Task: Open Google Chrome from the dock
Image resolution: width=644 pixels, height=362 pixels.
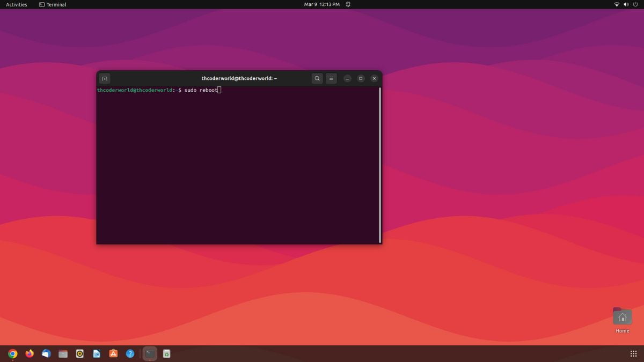Action: 13,353
